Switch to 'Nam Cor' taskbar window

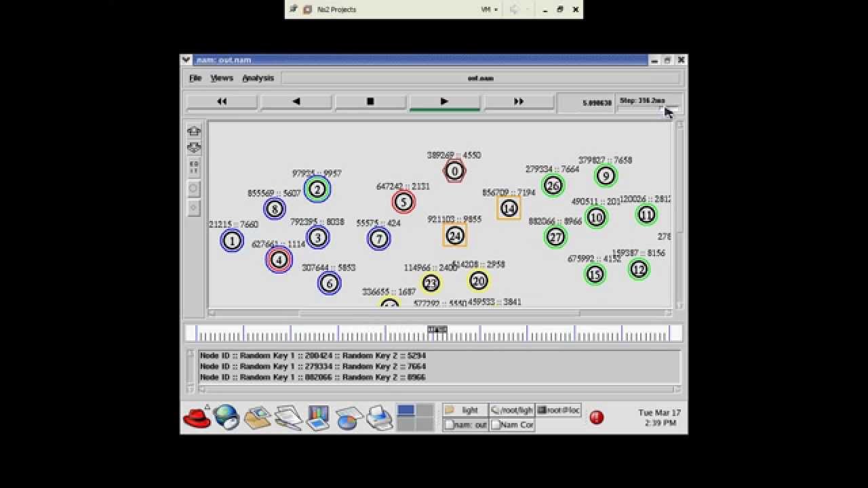pyautogui.click(x=512, y=425)
